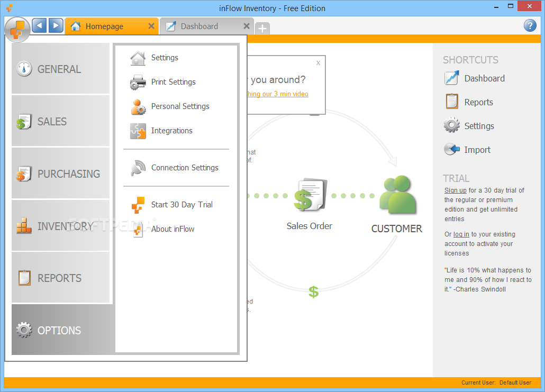Screen dimensions: 545x392
Task: Click the orange logo beside Start 30 Day Trial
Action: (x=138, y=205)
